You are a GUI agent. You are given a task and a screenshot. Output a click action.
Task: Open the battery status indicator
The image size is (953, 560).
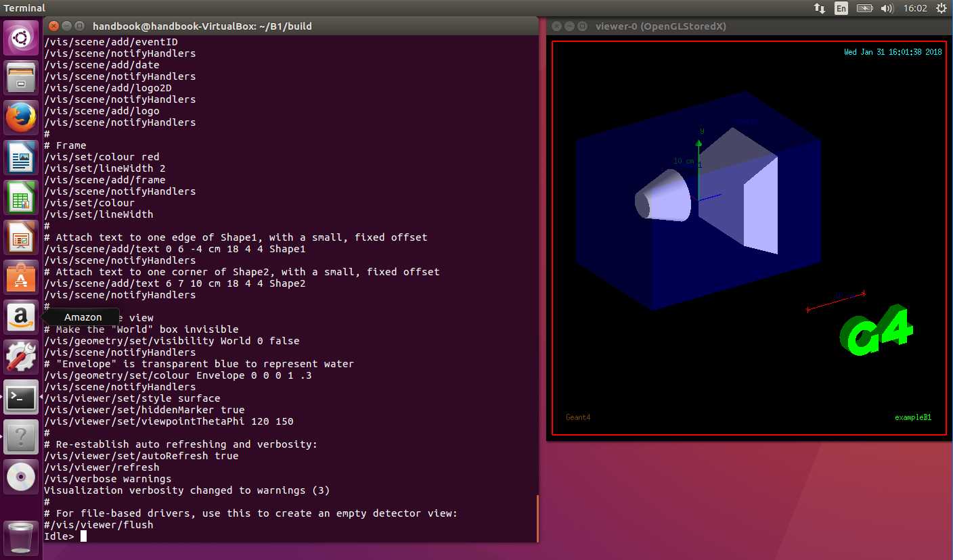click(x=864, y=8)
